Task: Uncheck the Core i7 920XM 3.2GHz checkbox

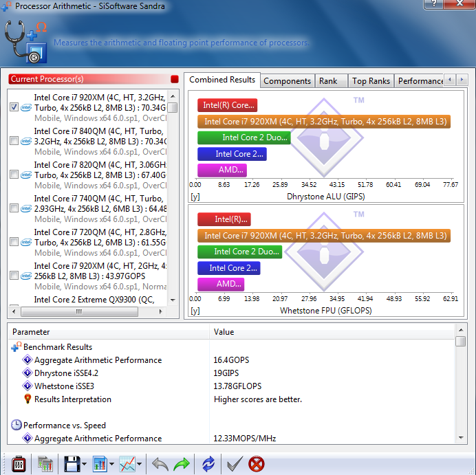Action: (14, 107)
